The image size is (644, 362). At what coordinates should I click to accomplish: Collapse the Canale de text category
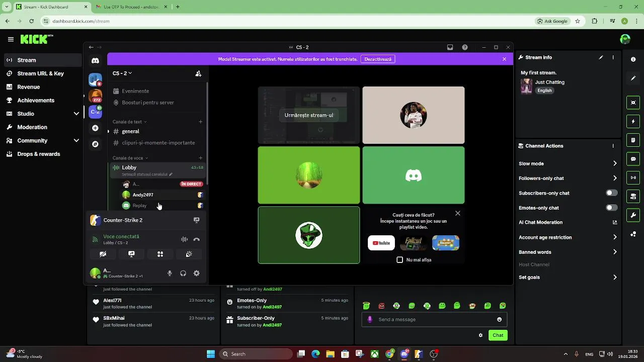click(129, 122)
